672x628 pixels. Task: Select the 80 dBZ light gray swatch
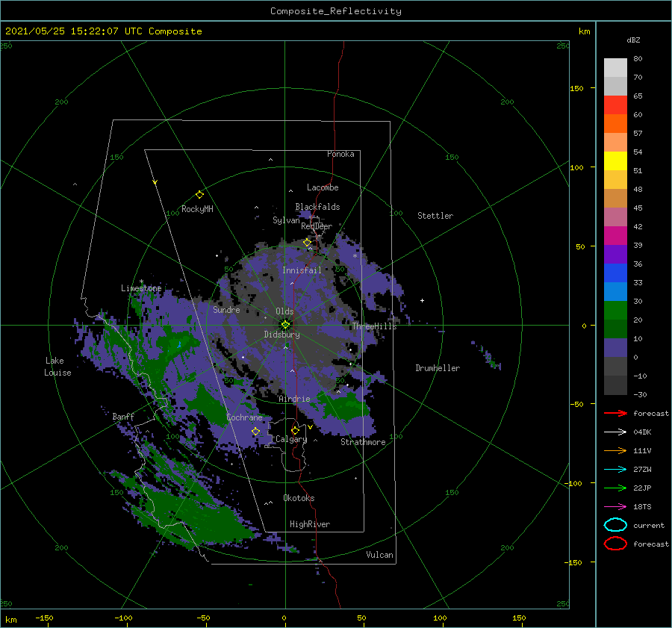615,68
